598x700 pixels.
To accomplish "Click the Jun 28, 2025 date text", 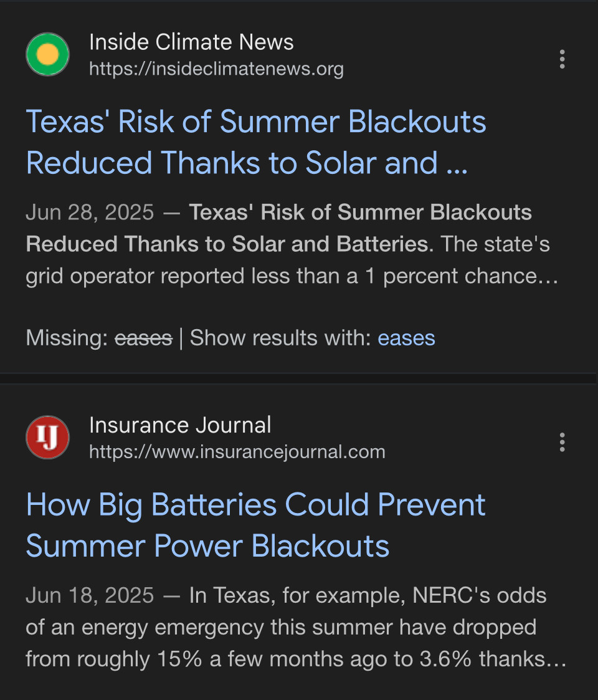I will 90,213.
